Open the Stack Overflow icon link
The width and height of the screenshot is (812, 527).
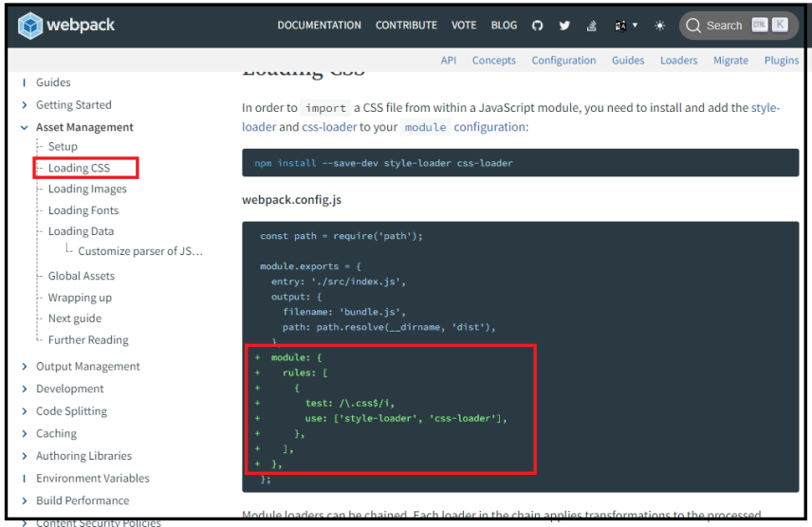591,26
